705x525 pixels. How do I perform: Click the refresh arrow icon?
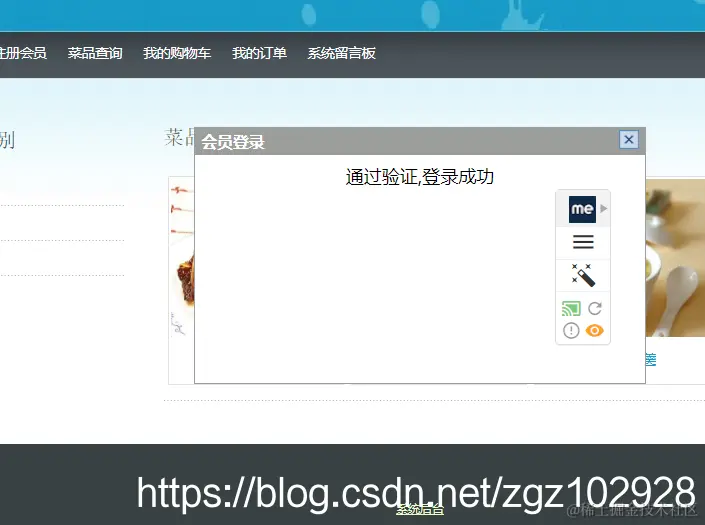pos(595,308)
